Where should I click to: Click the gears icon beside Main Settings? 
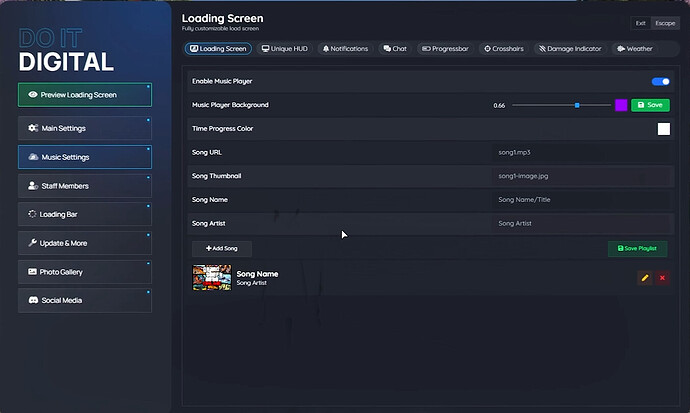point(33,128)
